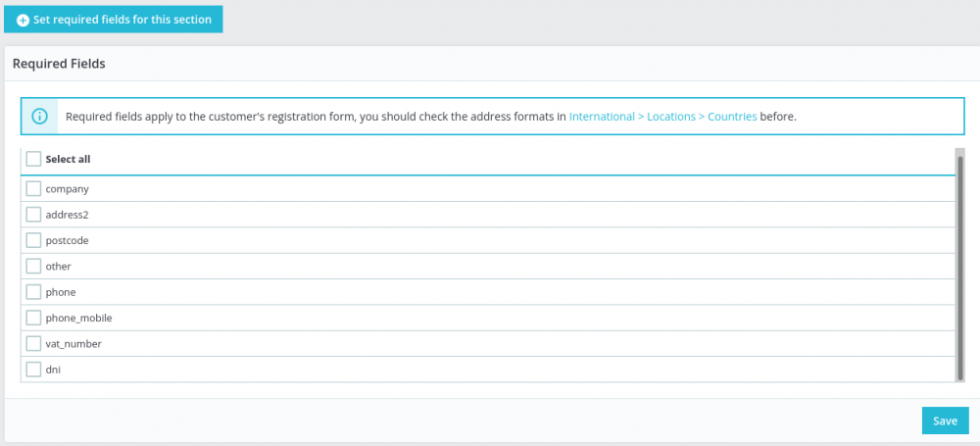Mark postcode as a required field

tap(34, 240)
